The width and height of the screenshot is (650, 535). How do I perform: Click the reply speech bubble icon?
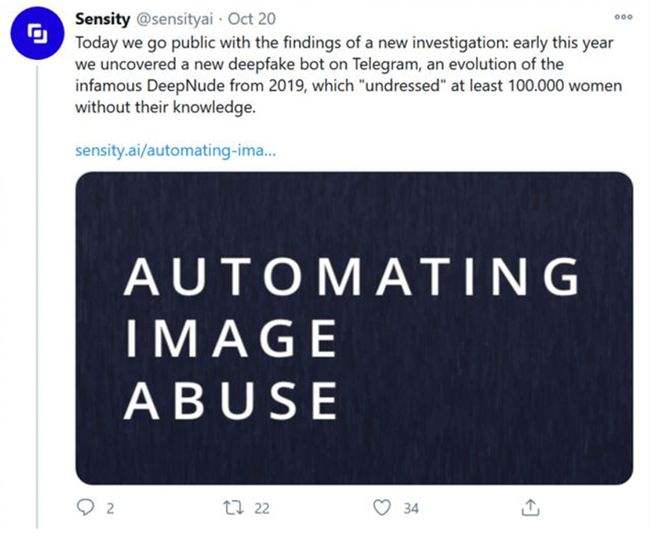(86, 507)
